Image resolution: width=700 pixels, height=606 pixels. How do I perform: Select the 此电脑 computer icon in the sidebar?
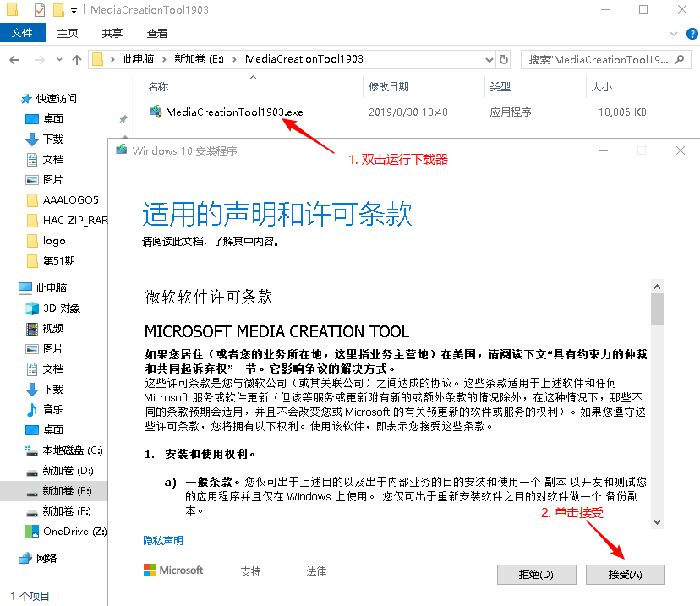25,288
